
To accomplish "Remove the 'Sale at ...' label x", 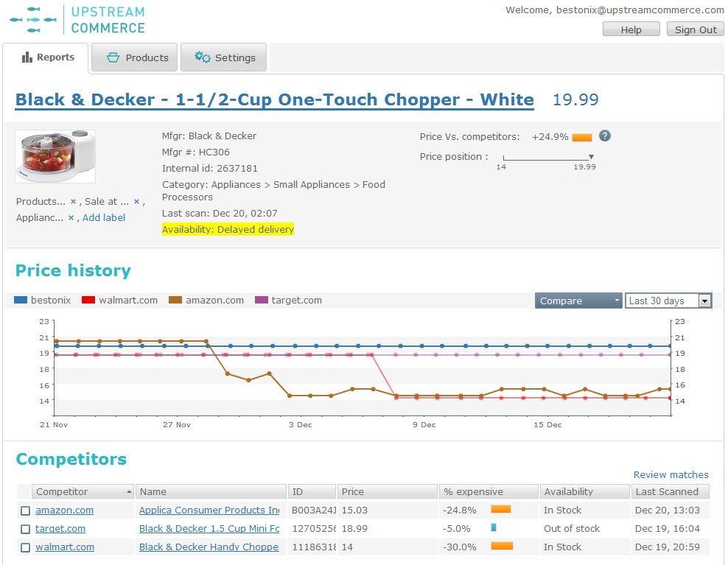I will [x=136, y=202].
